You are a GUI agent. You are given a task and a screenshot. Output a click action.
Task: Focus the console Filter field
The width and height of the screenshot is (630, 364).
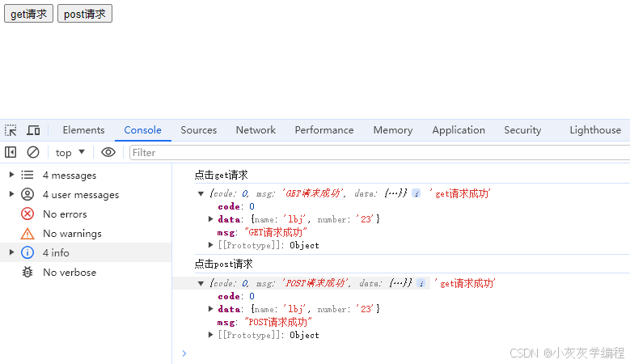pos(379,153)
